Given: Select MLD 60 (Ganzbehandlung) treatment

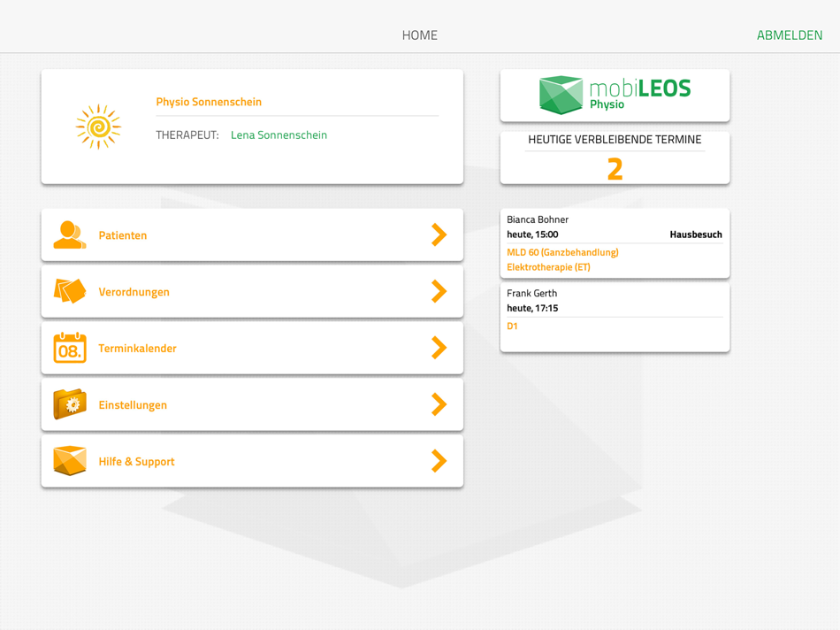Looking at the screenshot, I should [x=562, y=252].
